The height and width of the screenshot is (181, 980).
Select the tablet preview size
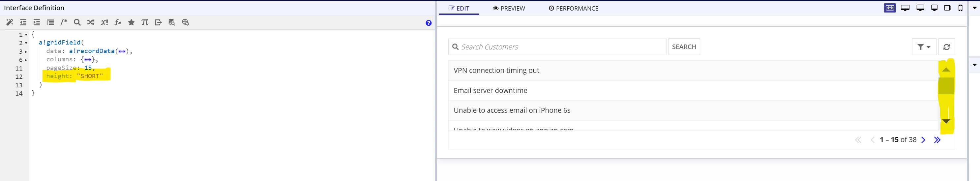tap(947, 8)
